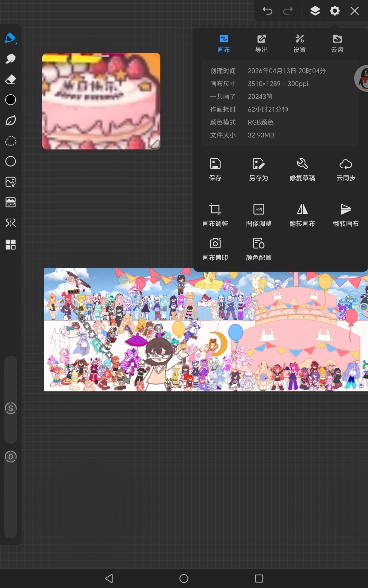The width and height of the screenshot is (368, 588).
Task: Click the color mode value RGB颜色
Action: point(260,122)
